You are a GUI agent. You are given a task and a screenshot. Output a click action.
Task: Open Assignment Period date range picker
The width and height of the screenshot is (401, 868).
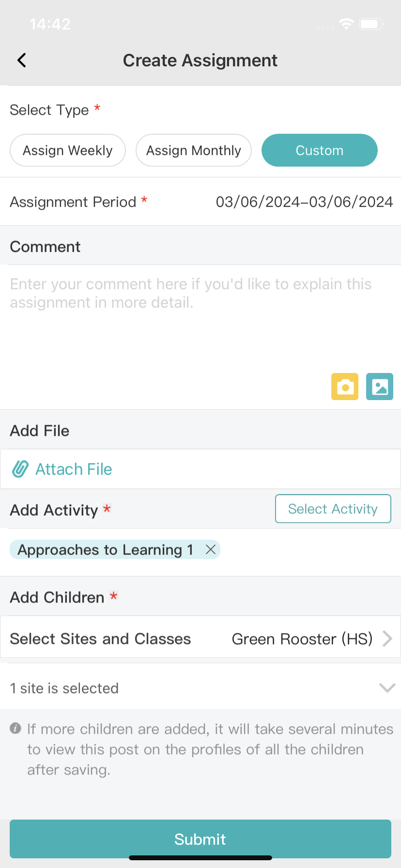tap(304, 201)
